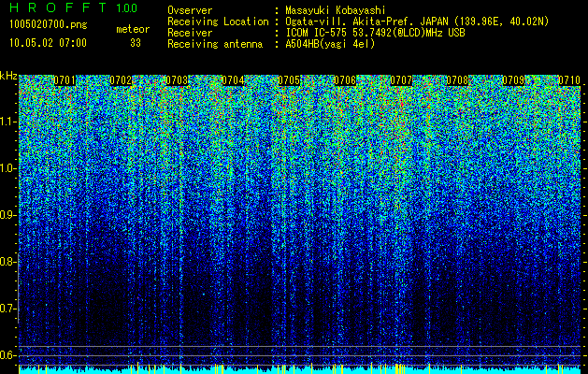Click the 0701 time marker
Viewport: 588px width, 374px height.
tap(65, 80)
